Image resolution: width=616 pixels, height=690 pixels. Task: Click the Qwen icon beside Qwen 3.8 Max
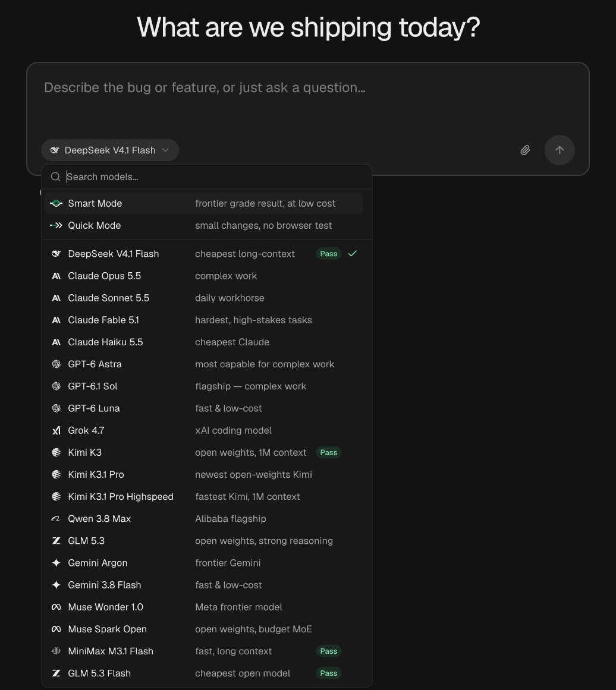(56, 519)
